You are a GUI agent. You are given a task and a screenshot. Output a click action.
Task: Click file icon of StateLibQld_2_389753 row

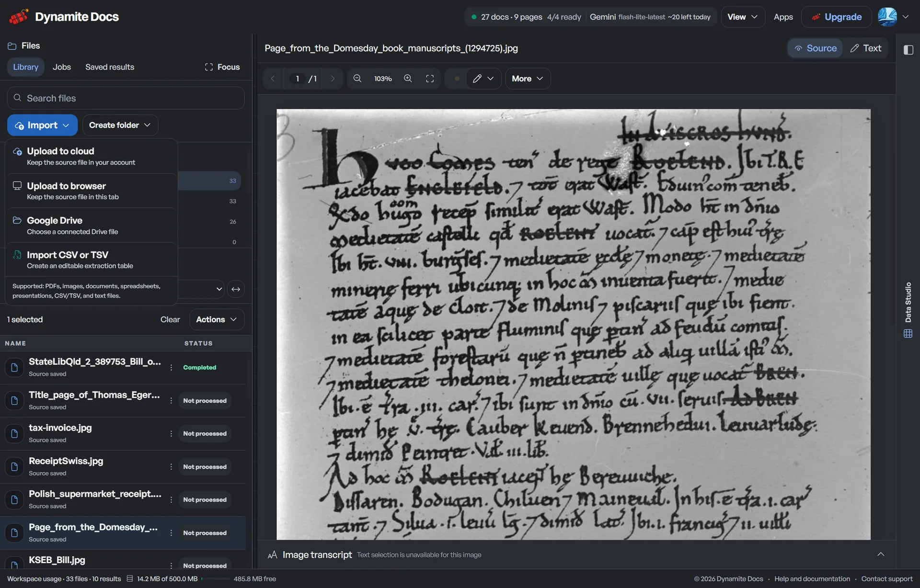pyautogui.click(x=14, y=367)
